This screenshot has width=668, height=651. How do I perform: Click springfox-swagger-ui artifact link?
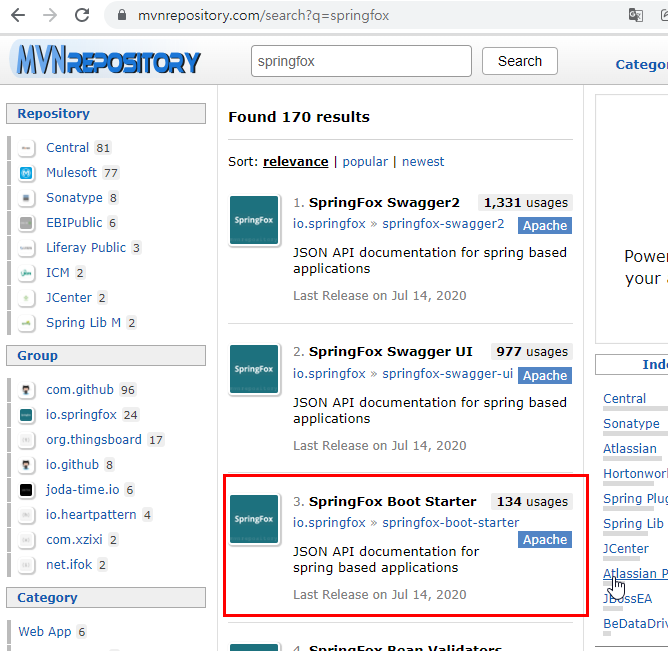(447, 374)
